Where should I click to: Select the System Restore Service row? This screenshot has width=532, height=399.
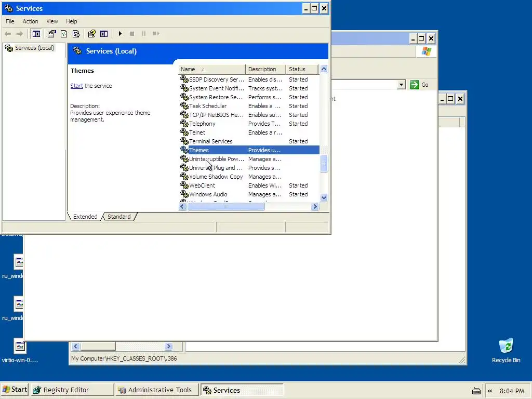click(x=249, y=97)
